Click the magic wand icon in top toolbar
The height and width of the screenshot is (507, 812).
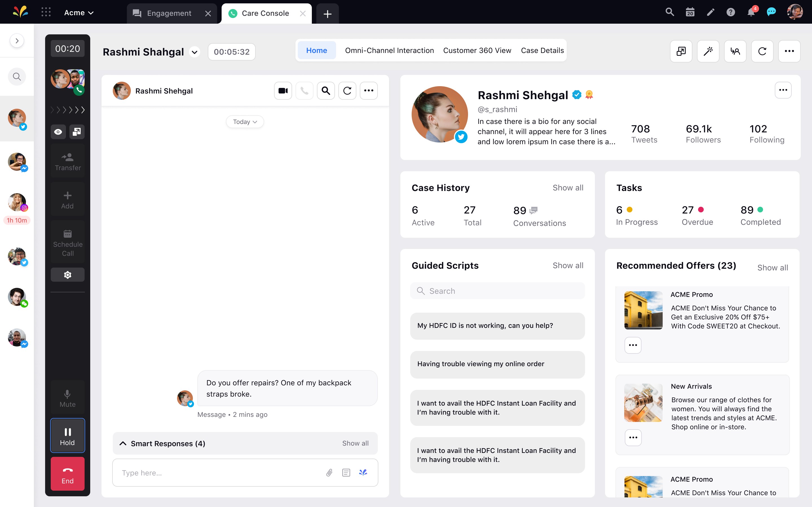708,51
